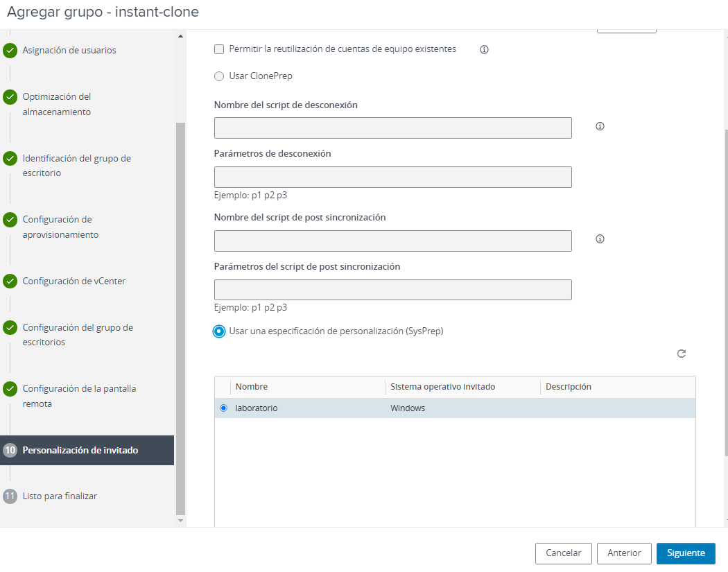728x572 pixels.
Task: Click info icon next to disconnection script name
Action: click(x=600, y=126)
